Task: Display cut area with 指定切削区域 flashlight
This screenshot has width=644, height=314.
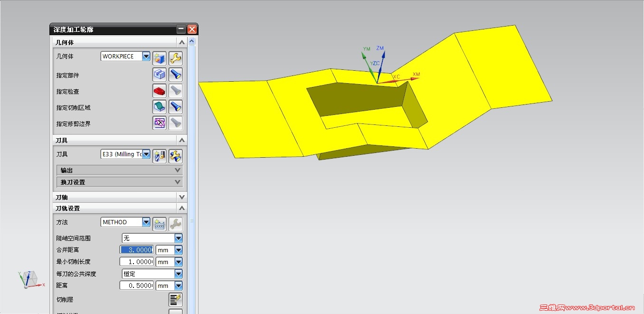Action: click(176, 107)
